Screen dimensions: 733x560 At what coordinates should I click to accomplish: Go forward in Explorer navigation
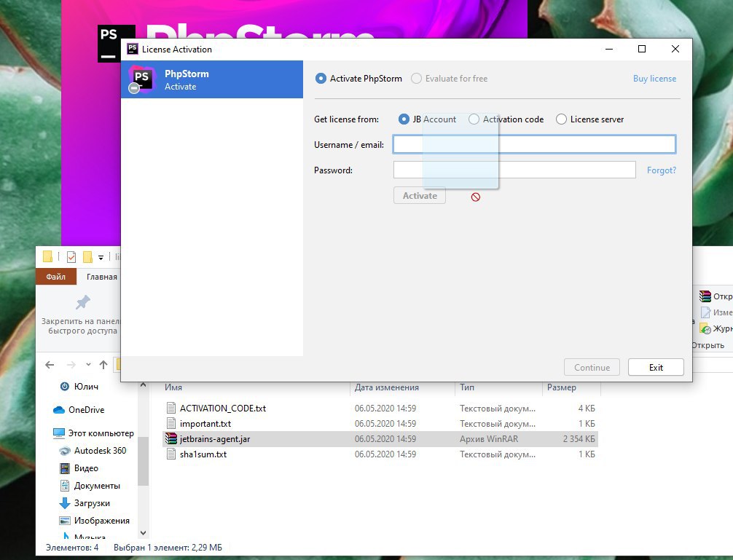tap(71, 365)
